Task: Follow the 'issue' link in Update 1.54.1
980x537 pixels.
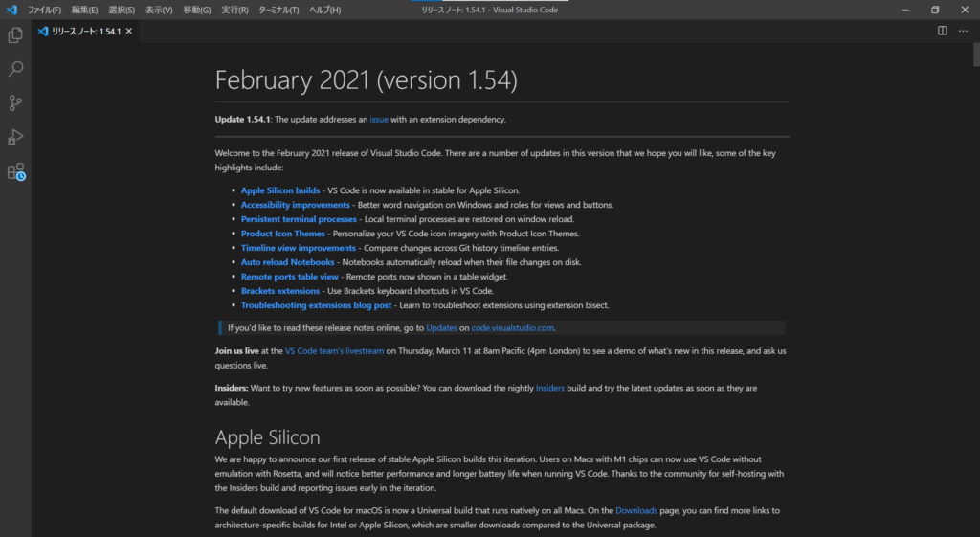Action: [379, 120]
